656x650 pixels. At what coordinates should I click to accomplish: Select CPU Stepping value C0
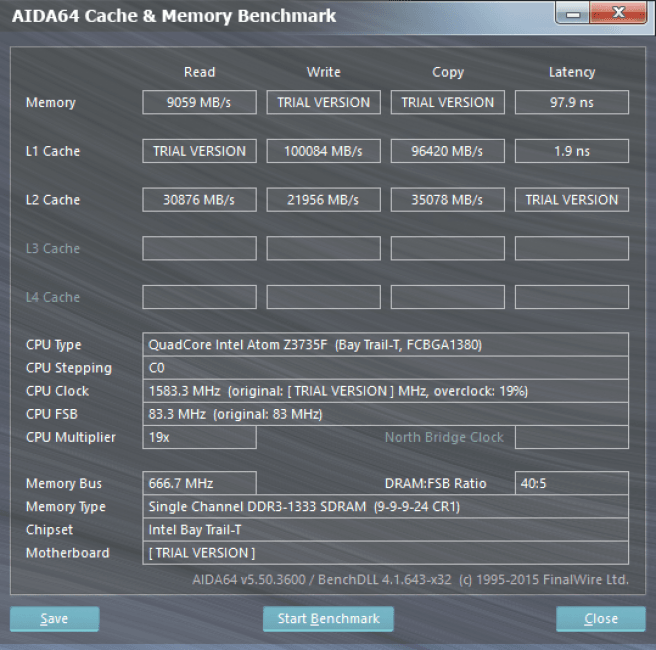pos(385,368)
